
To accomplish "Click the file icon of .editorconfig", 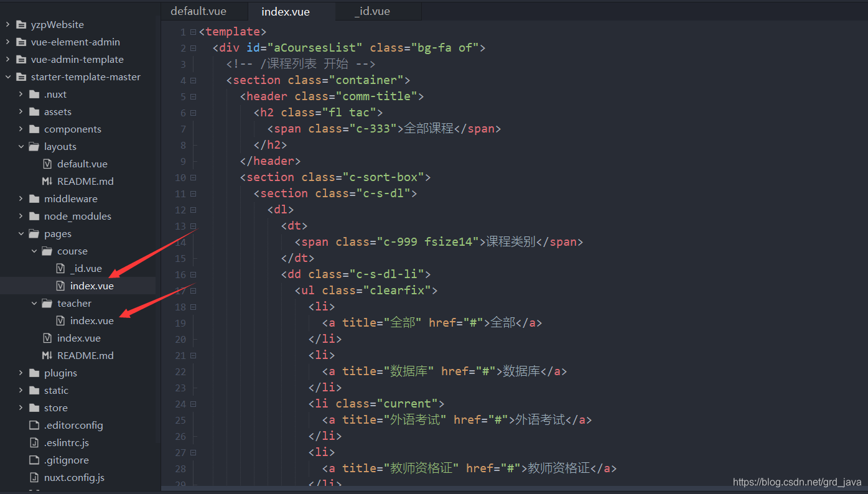I will point(34,426).
